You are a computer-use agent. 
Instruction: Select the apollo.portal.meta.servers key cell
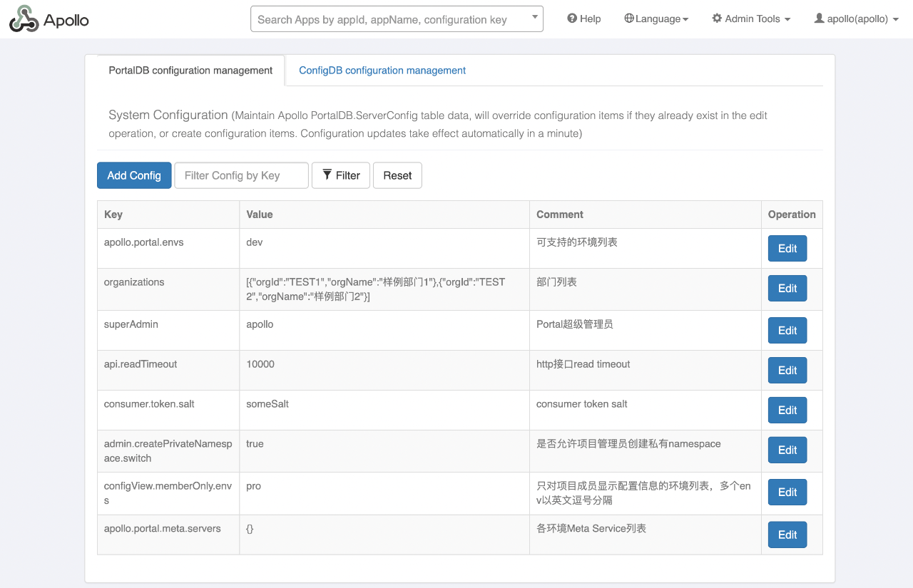pyautogui.click(x=168, y=535)
